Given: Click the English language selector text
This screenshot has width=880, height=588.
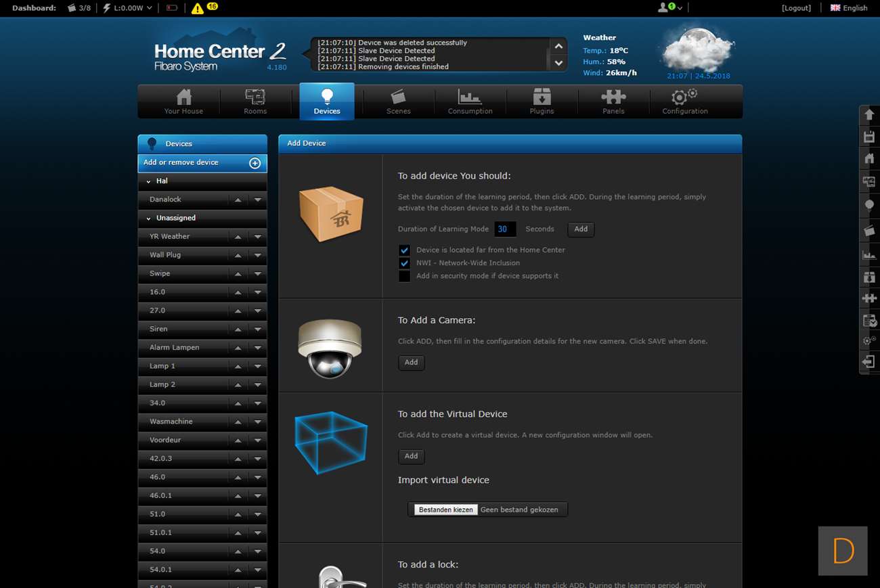Looking at the screenshot, I should [855, 8].
